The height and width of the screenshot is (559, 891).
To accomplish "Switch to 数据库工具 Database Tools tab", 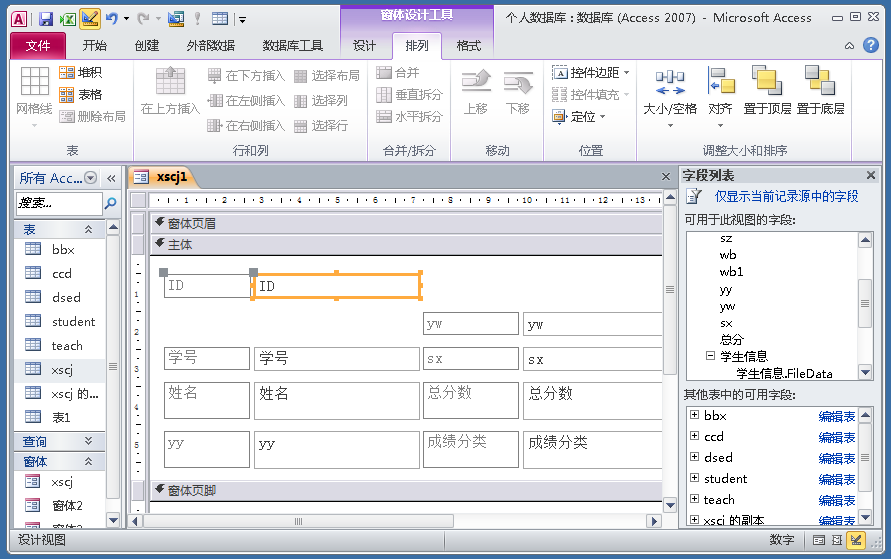I will click(x=292, y=45).
